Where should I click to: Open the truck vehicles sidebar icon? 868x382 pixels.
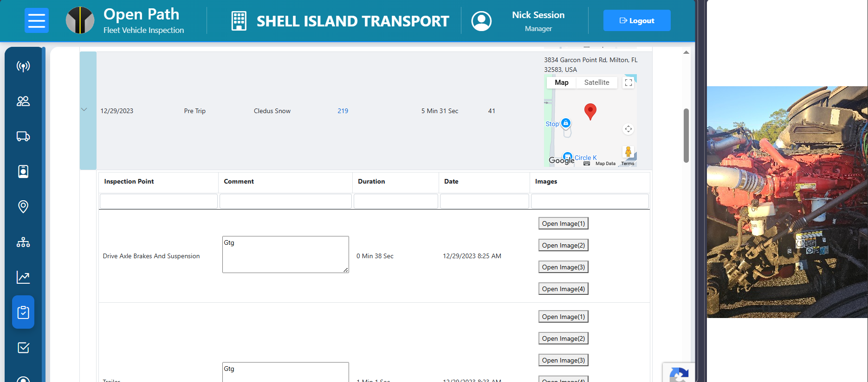23,136
